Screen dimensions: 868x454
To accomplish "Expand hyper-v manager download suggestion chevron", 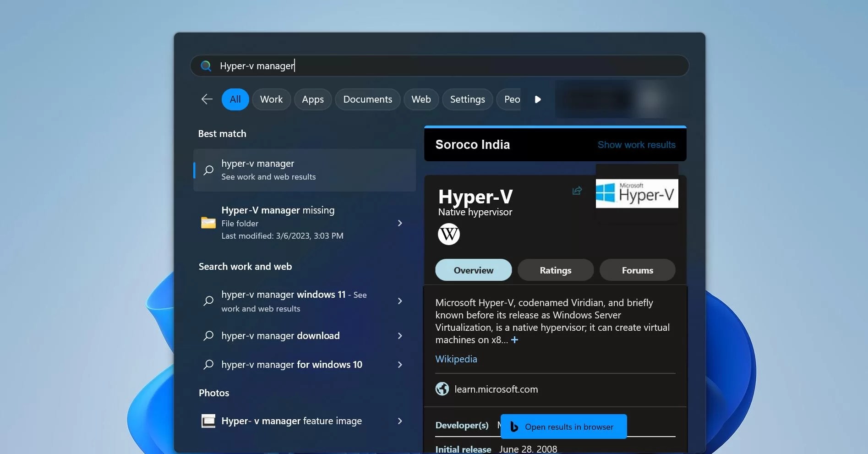I will click(400, 336).
